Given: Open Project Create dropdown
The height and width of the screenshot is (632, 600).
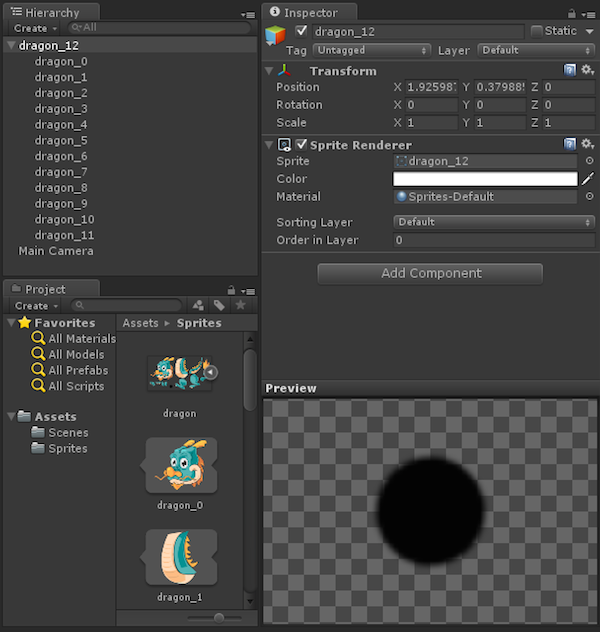Looking at the screenshot, I should tap(35, 306).
